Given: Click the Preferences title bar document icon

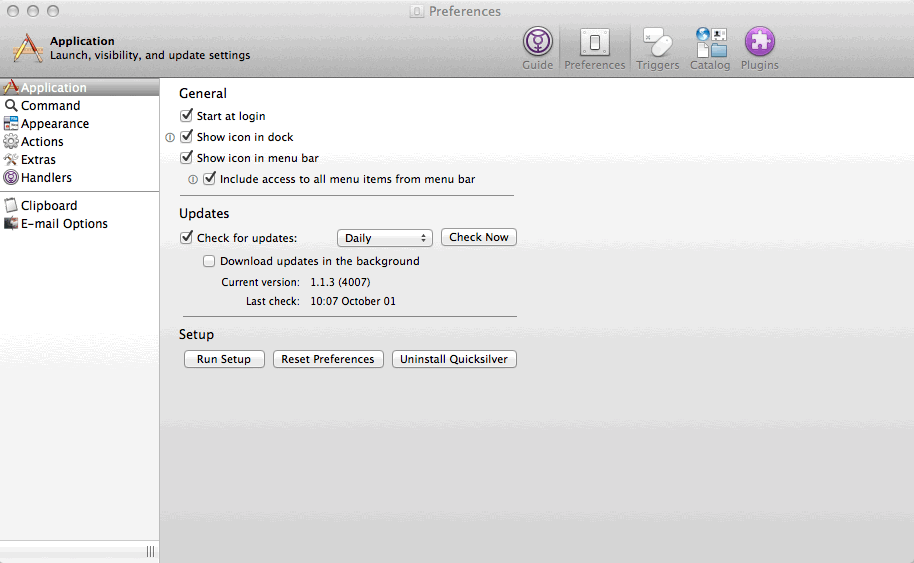Looking at the screenshot, I should point(417,12).
